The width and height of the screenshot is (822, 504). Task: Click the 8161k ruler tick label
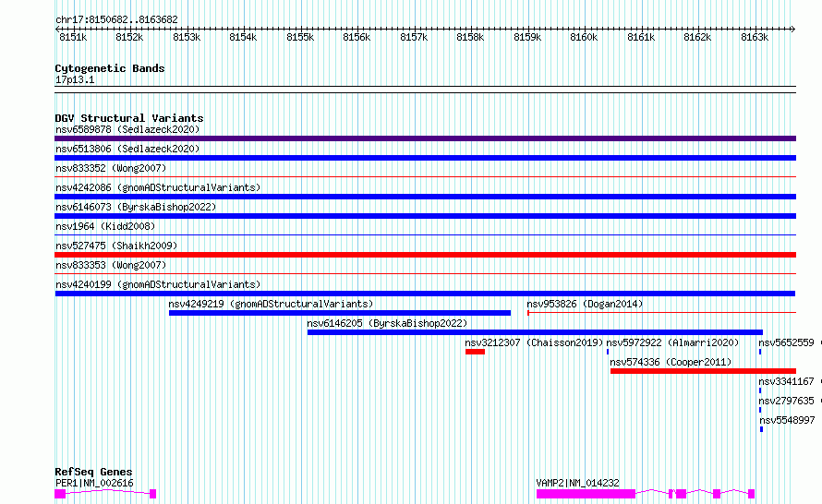pos(641,37)
